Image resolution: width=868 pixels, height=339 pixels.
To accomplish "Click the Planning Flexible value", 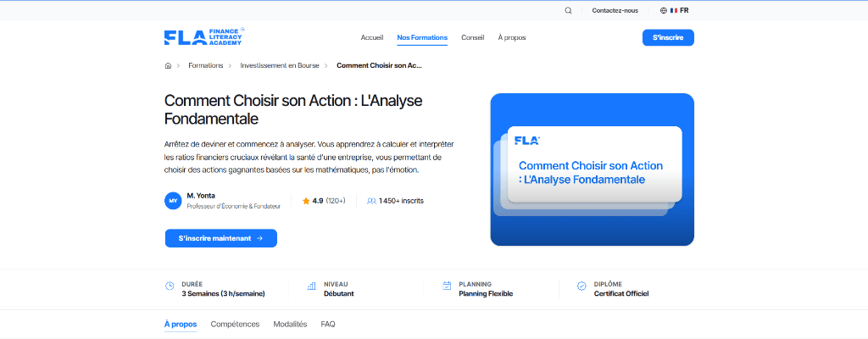I will point(486,293).
